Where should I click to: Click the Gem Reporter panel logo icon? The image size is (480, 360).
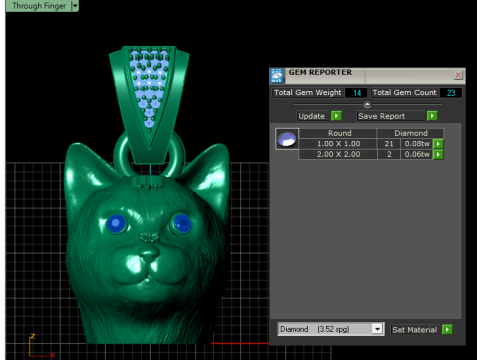(x=277, y=76)
